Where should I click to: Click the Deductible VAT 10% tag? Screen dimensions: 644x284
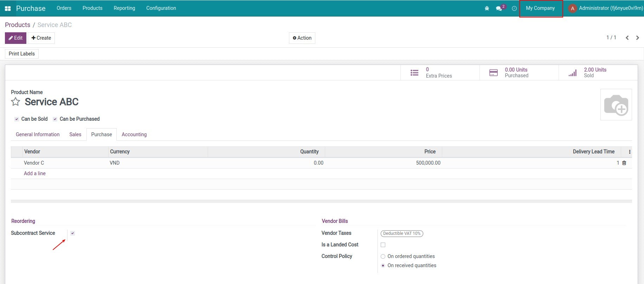pyautogui.click(x=402, y=233)
